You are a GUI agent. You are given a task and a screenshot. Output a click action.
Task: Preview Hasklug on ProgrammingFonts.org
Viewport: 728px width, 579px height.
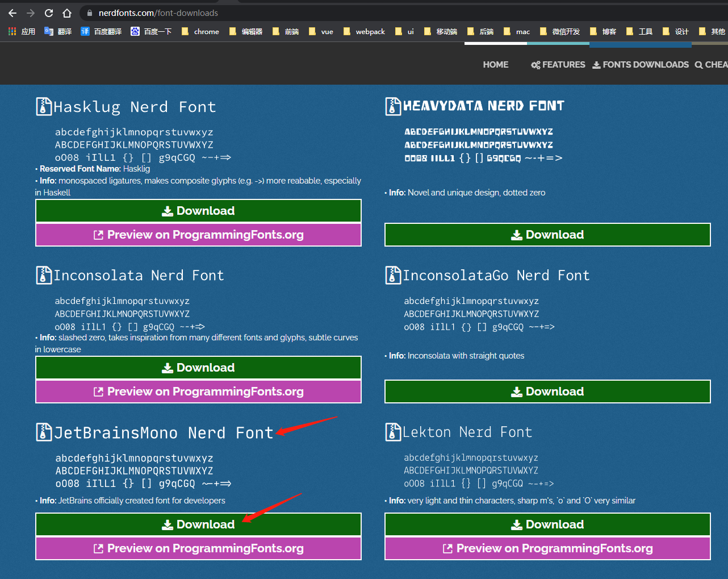198,235
